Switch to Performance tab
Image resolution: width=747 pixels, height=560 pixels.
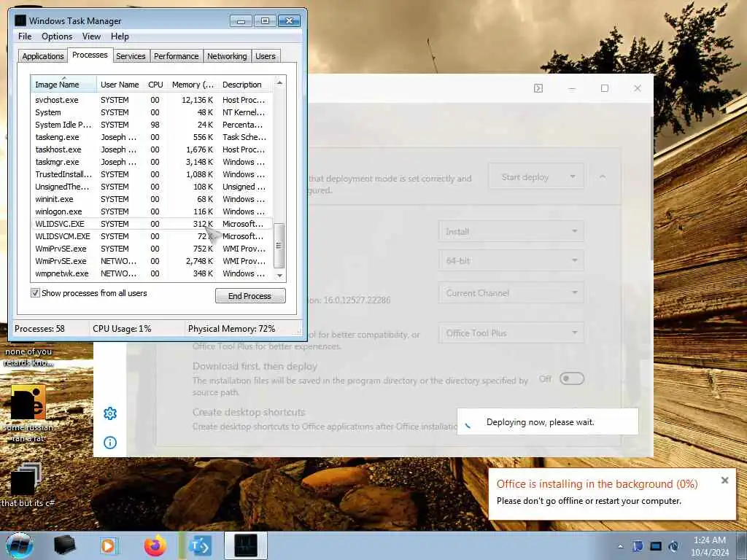point(177,56)
